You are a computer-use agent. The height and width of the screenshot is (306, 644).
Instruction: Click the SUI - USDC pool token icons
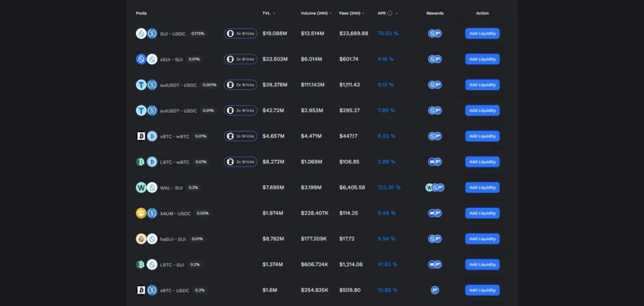click(147, 33)
